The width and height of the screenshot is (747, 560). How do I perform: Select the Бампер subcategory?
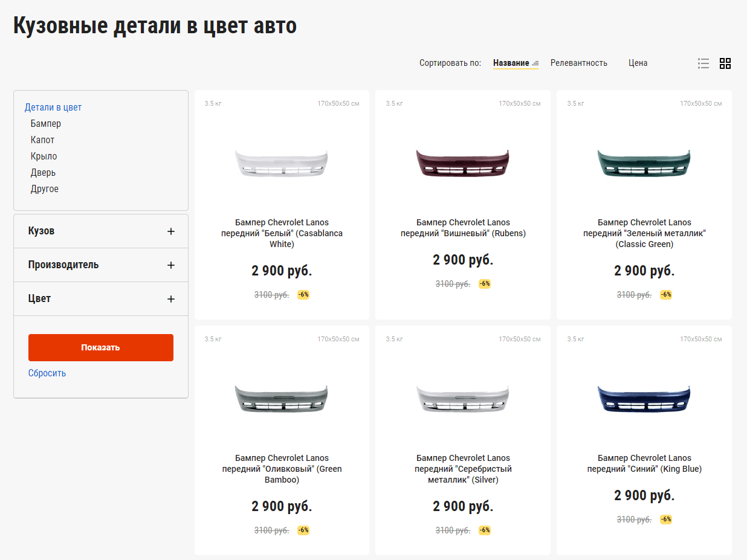click(46, 124)
